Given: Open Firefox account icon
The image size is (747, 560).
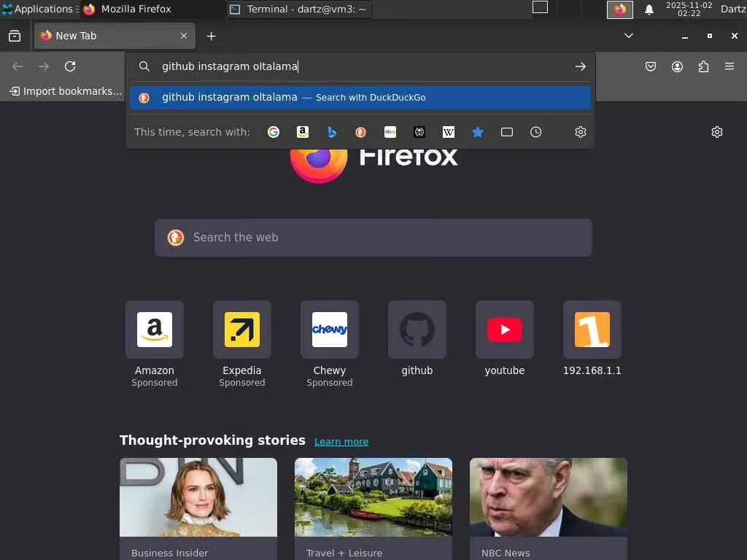Looking at the screenshot, I should [677, 66].
